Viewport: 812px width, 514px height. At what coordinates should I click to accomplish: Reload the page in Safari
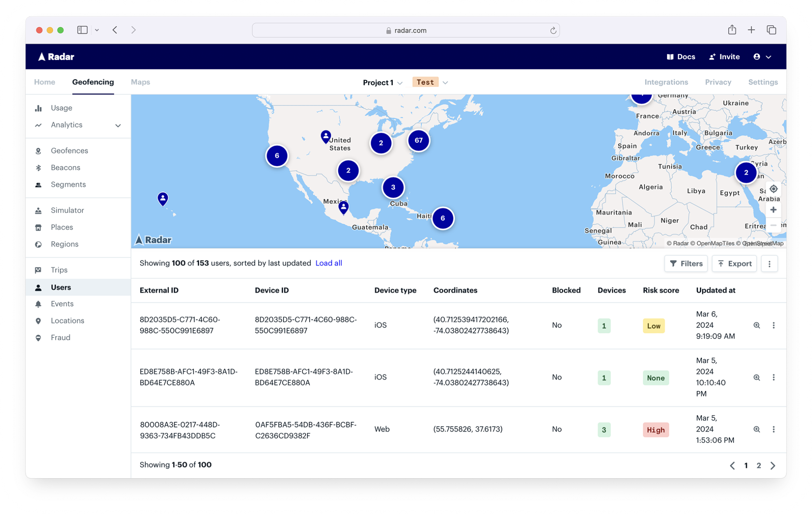[x=553, y=30]
